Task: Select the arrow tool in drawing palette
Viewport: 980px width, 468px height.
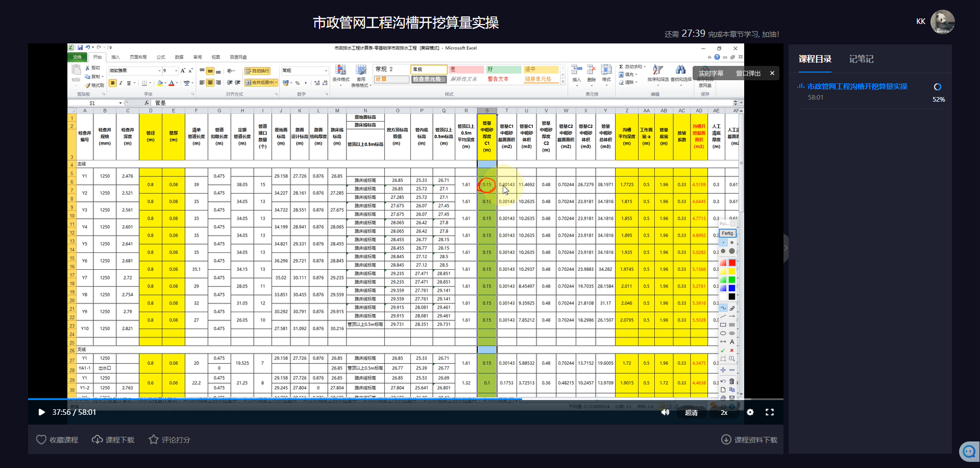Action: [732, 316]
